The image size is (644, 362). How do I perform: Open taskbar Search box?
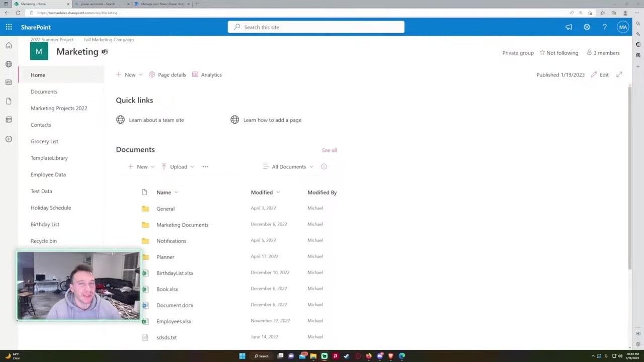[262, 356]
